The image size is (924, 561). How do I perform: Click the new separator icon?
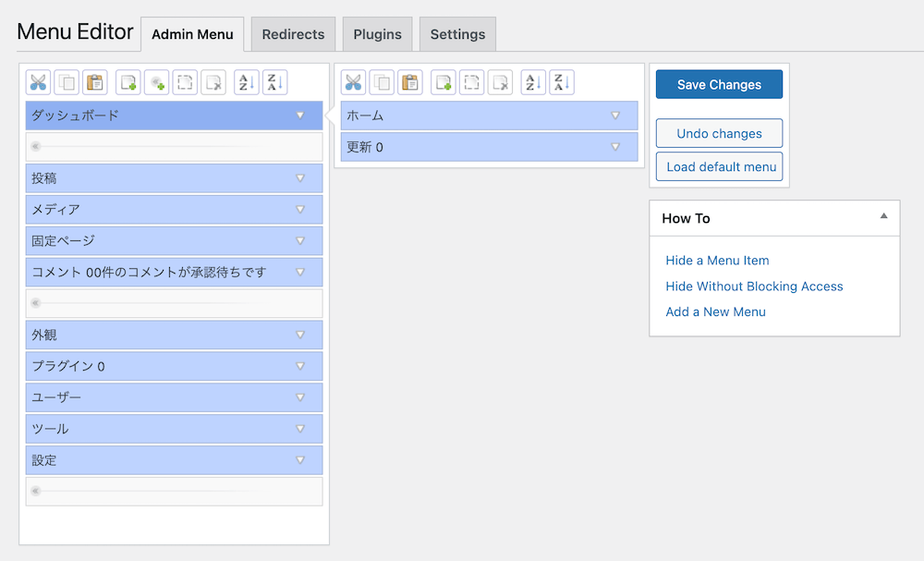[157, 82]
